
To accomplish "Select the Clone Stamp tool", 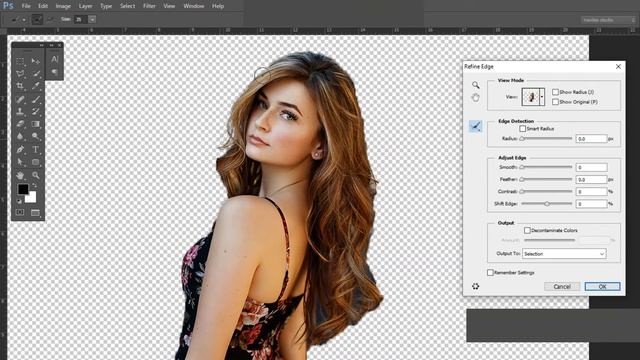I will click(20, 111).
